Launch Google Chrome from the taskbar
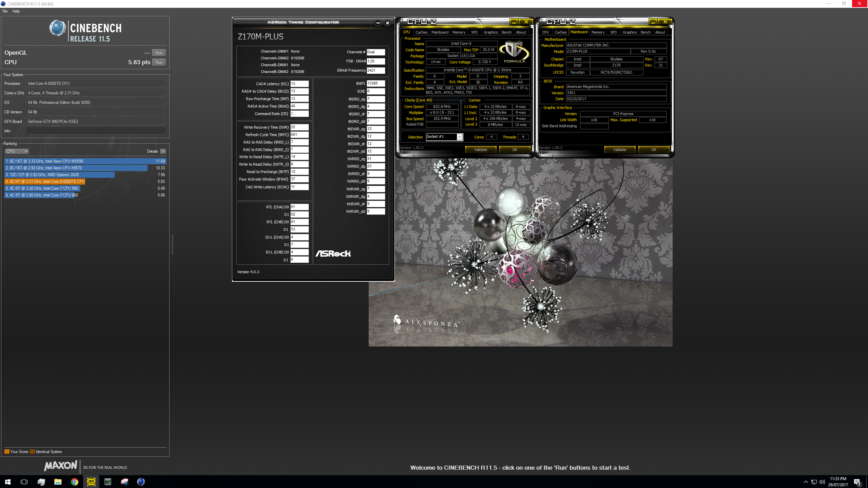 tap(75, 482)
